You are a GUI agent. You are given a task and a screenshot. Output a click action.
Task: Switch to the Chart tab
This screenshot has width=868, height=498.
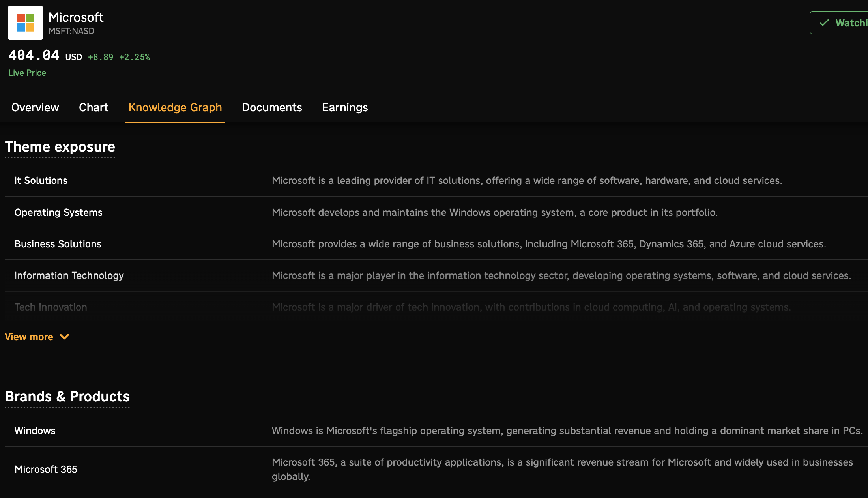[x=94, y=107]
